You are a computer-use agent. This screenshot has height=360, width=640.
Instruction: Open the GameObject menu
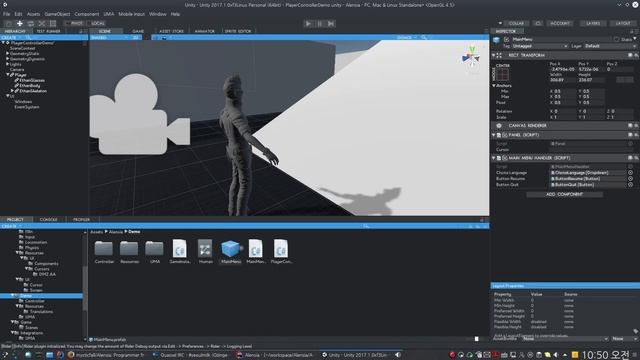[57, 14]
